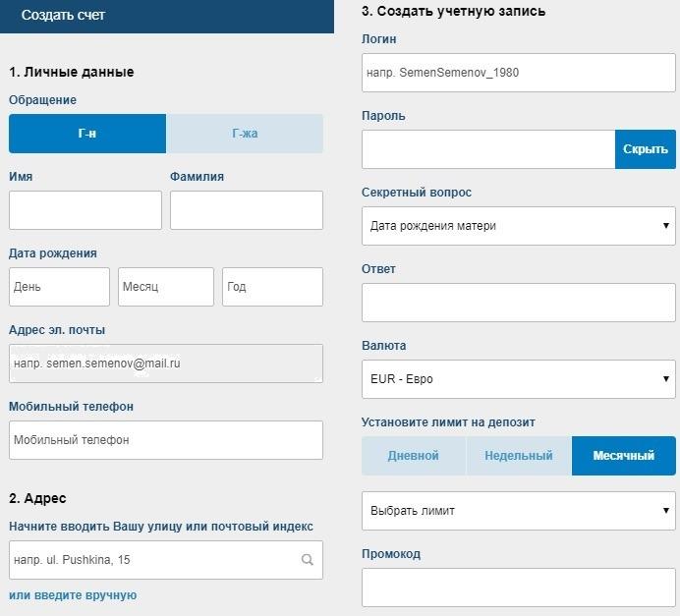The height and width of the screenshot is (616, 680).
Task: Click the Год birth date field
Action: pos(272,287)
